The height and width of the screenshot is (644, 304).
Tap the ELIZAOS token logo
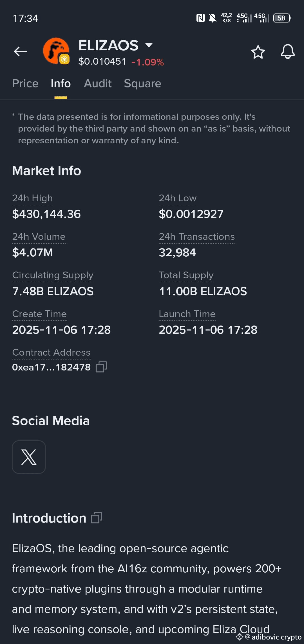(56, 51)
